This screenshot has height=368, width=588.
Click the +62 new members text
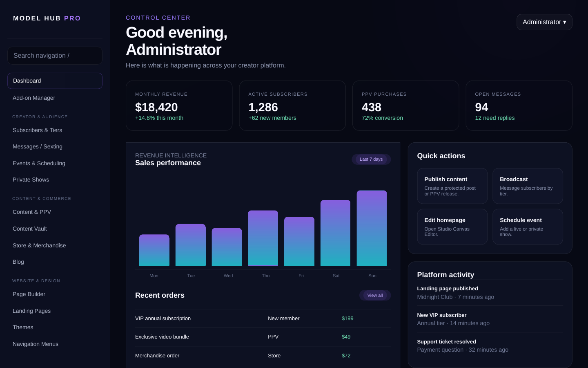coord(272,118)
